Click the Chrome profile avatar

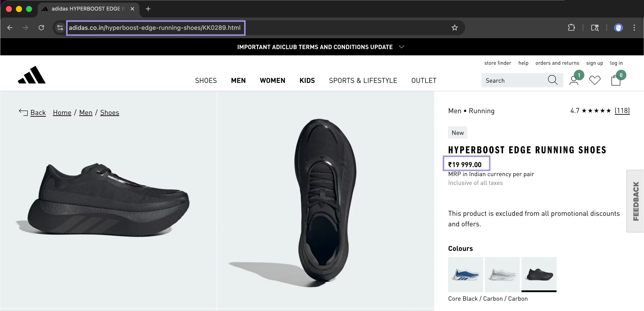pyautogui.click(x=618, y=28)
